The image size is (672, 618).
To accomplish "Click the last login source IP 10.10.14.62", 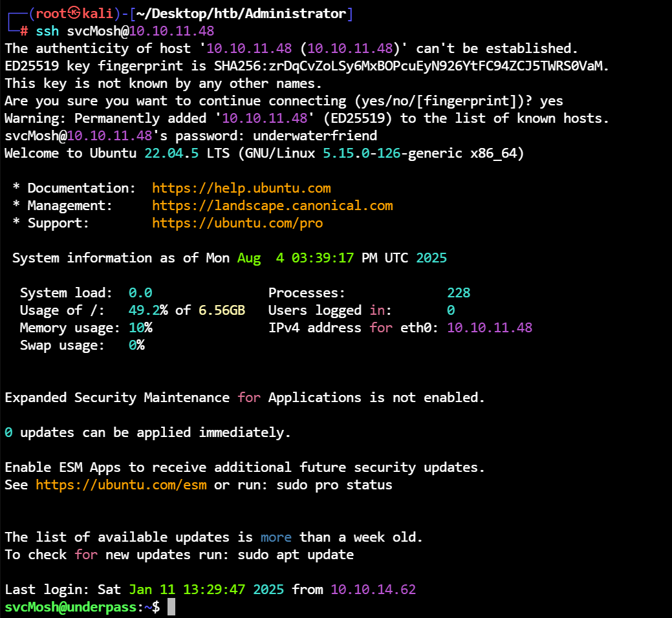I will pyautogui.click(x=373, y=590).
